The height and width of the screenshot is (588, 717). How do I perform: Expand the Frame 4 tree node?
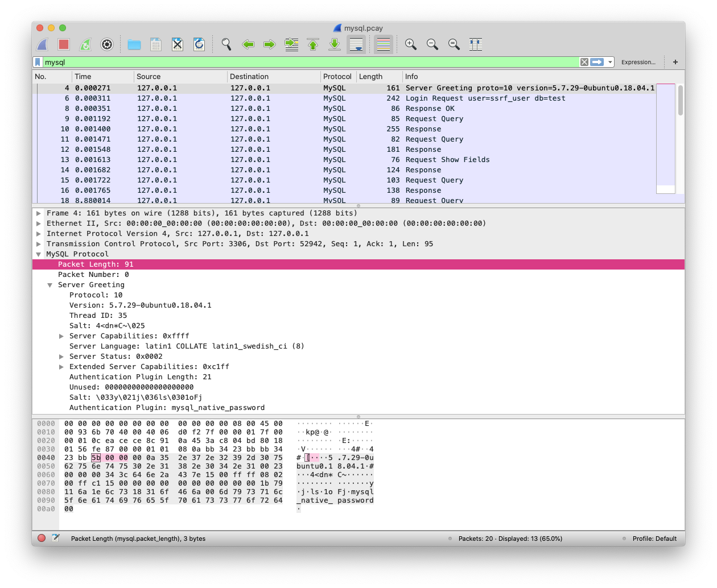point(39,213)
